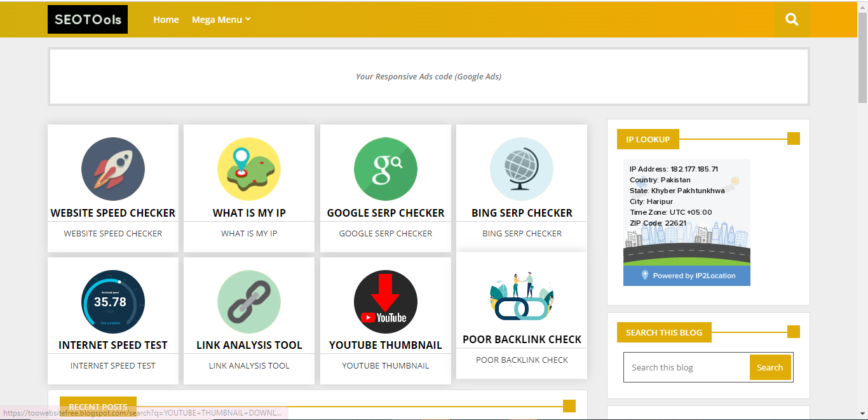Image resolution: width=868 pixels, height=420 pixels.
Task: Click the Website Speed Checker subtitle text
Action: 113,233
